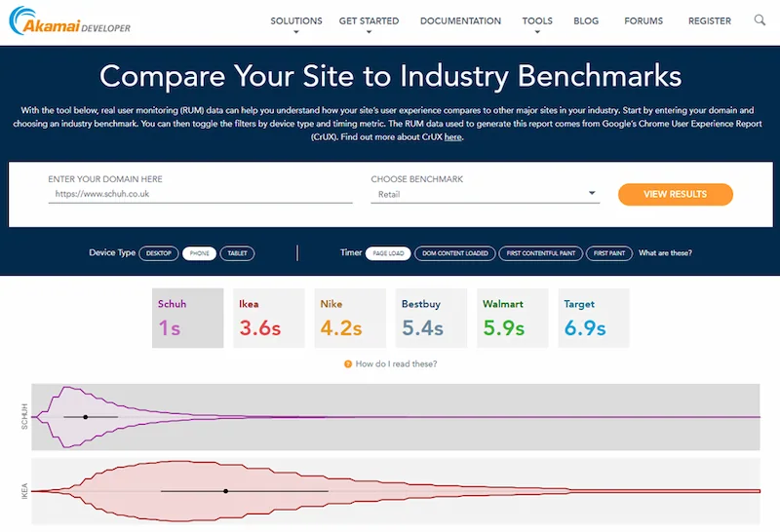Click the question icon beside 'How do I read these?'

[x=348, y=364]
